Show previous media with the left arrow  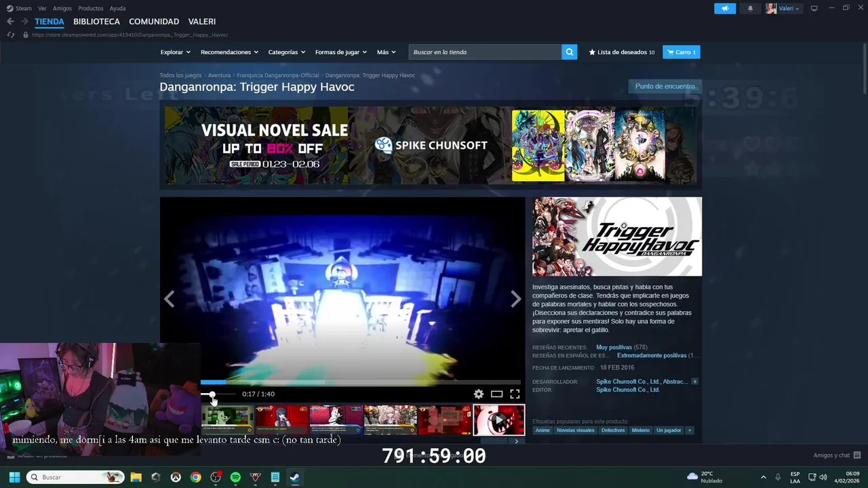point(169,299)
